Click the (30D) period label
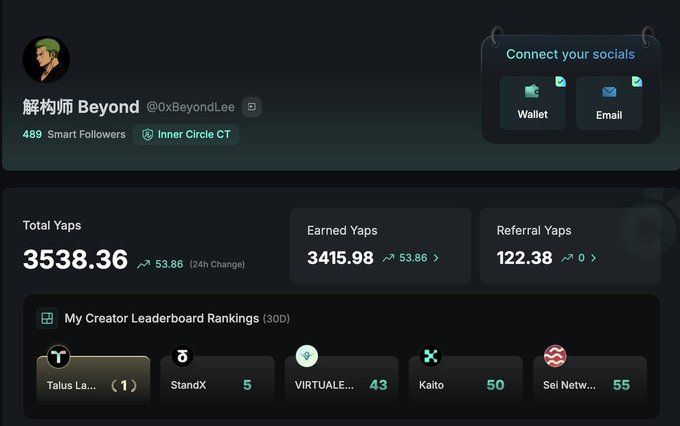 (276, 319)
